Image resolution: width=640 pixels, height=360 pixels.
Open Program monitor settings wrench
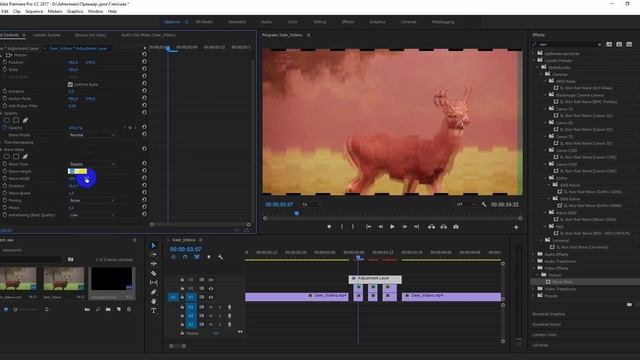point(484,204)
